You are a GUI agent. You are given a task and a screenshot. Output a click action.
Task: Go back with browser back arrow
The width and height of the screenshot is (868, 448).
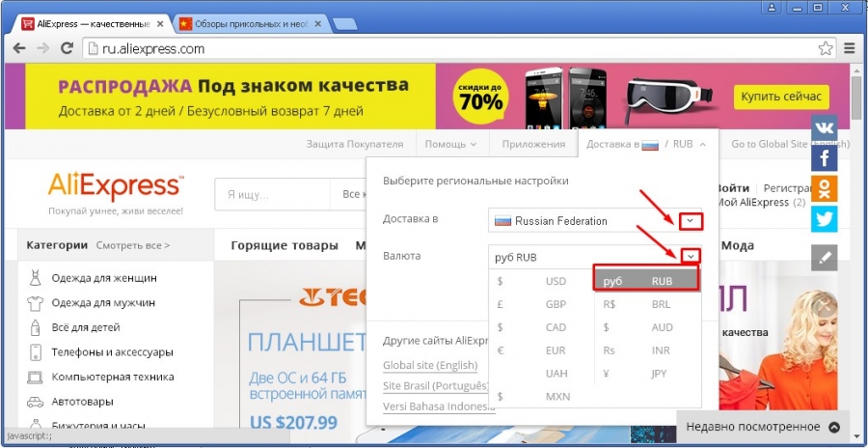[19, 48]
